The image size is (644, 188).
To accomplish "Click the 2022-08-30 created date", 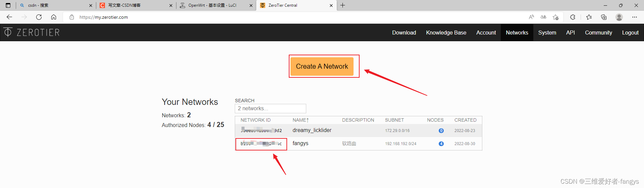I will (x=465, y=144).
